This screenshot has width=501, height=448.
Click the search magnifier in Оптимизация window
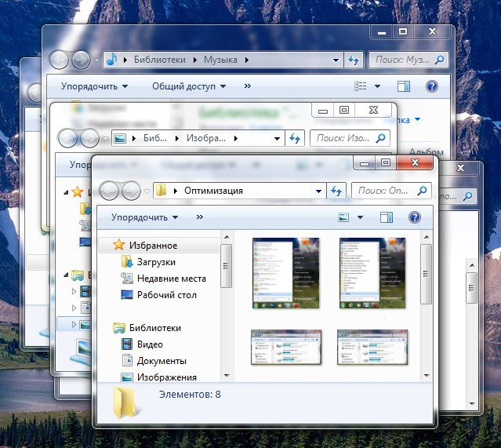422,191
